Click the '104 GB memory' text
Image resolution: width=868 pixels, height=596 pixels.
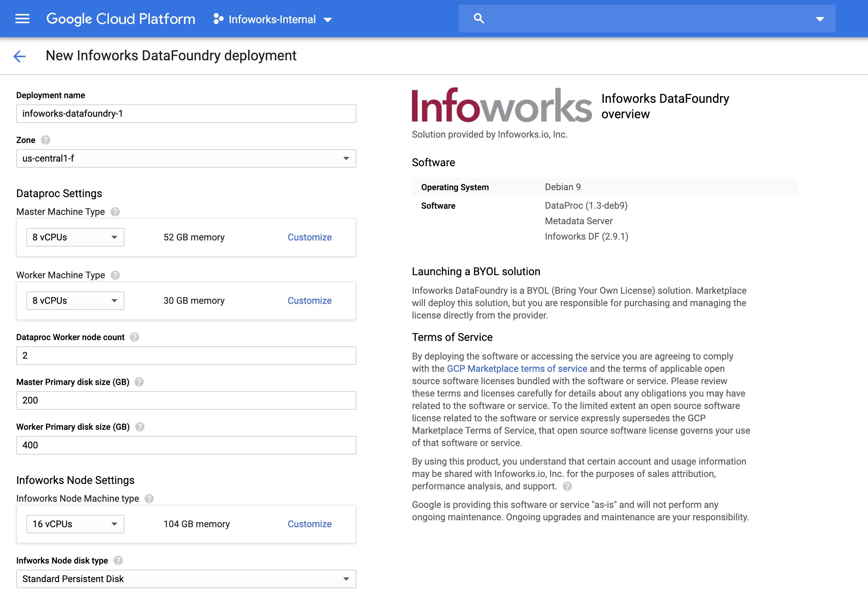pyautogui.click(x=197, y=524)
